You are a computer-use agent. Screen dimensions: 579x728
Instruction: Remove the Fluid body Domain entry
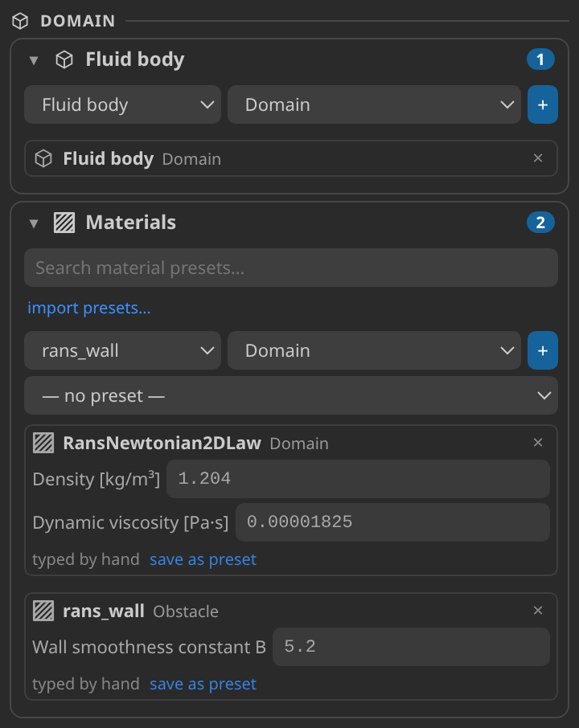point(538,158)
